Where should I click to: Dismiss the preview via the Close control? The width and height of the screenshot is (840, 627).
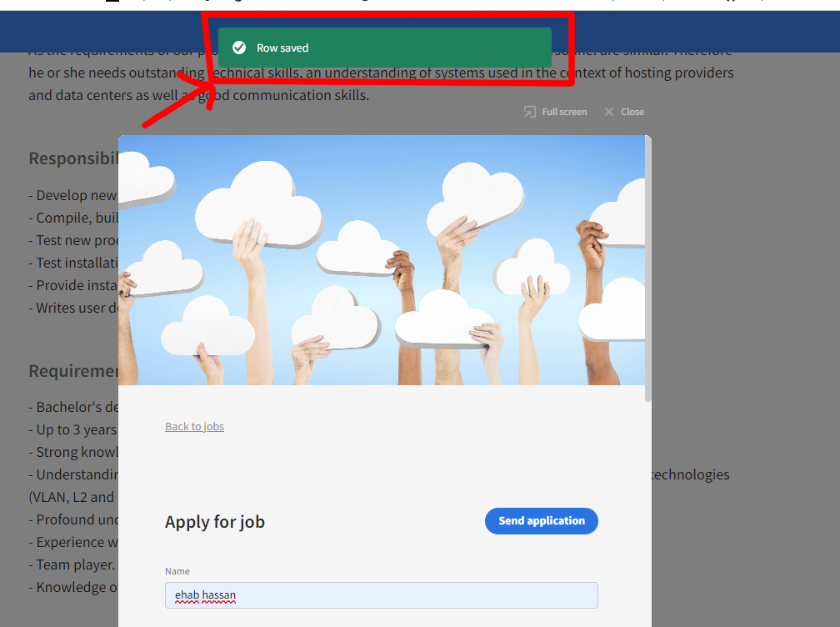coord(623,111)
